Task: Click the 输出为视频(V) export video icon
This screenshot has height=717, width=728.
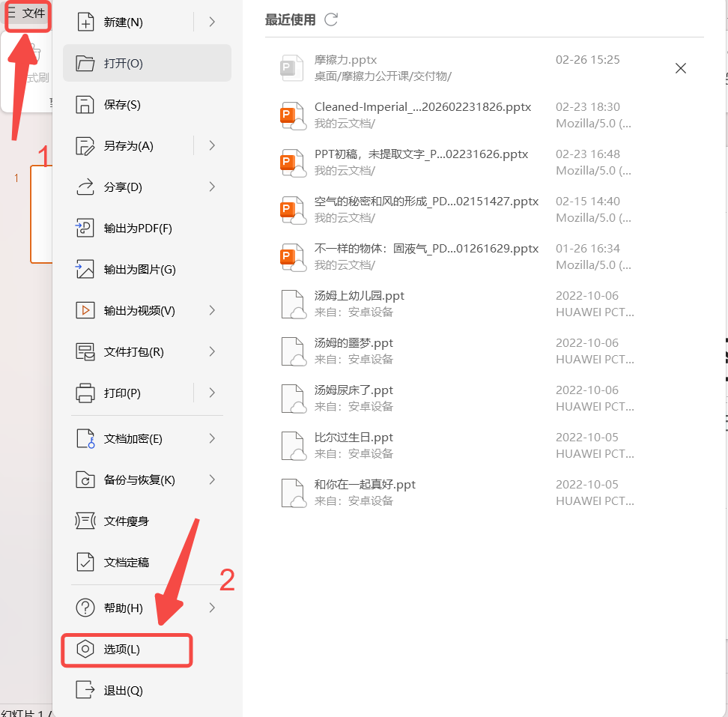Action: pyautogui.click(x=85, y=310)
